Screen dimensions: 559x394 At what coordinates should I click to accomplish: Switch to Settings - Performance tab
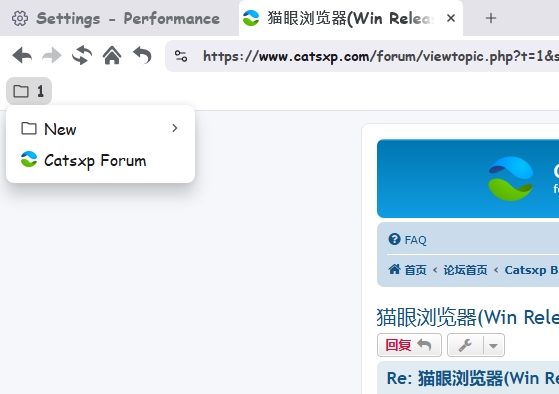coord(119,18)
